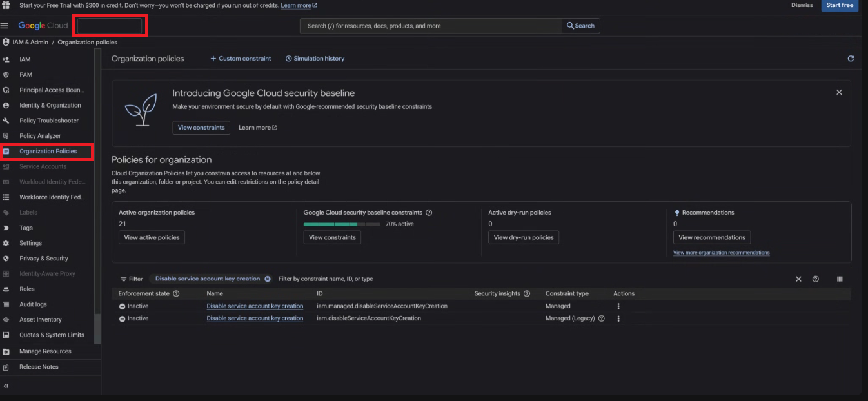Click the Policy Analyzer sidebar icon
868x401 pixels.
coord(6,136)
